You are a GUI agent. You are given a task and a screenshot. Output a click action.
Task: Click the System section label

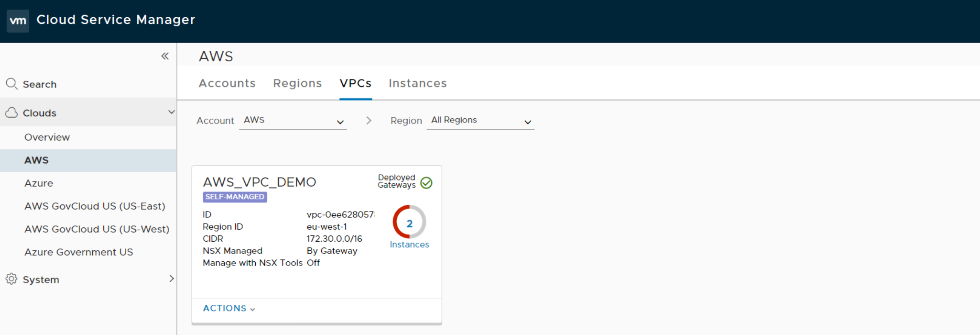(x=41, y=279)
